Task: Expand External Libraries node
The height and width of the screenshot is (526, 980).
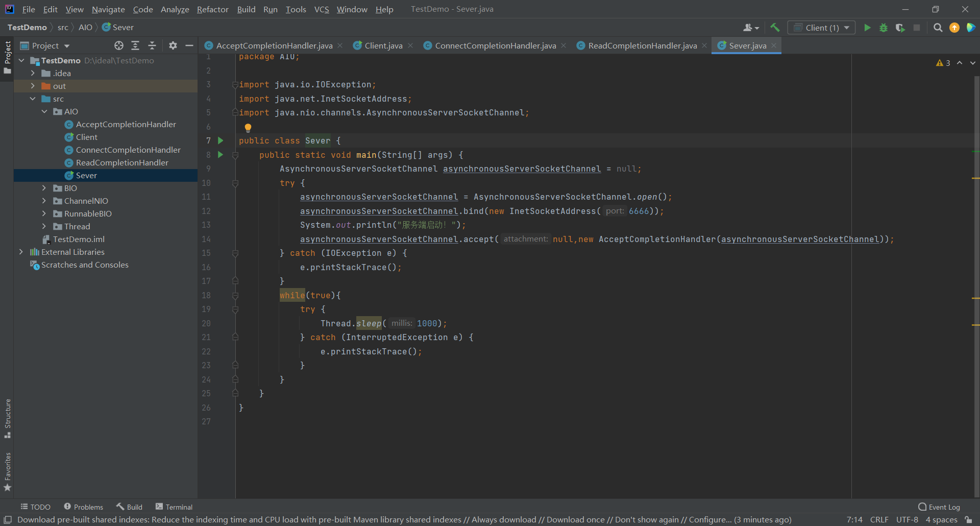Action: point(21,252)
